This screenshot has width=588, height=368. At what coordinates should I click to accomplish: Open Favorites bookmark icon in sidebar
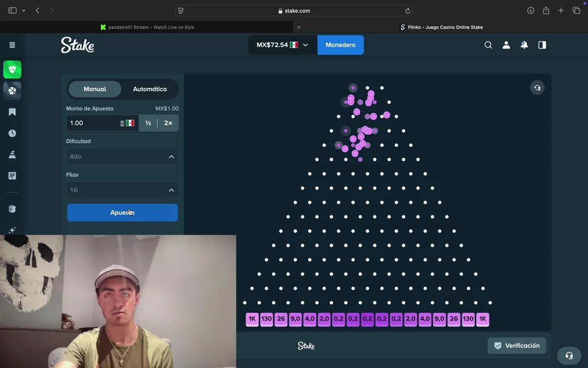tap(12, 112)
